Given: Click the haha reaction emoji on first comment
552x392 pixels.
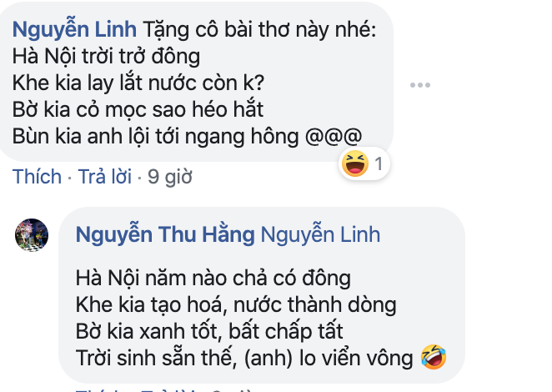Looking at the screenshot, I should pos(355,163).
